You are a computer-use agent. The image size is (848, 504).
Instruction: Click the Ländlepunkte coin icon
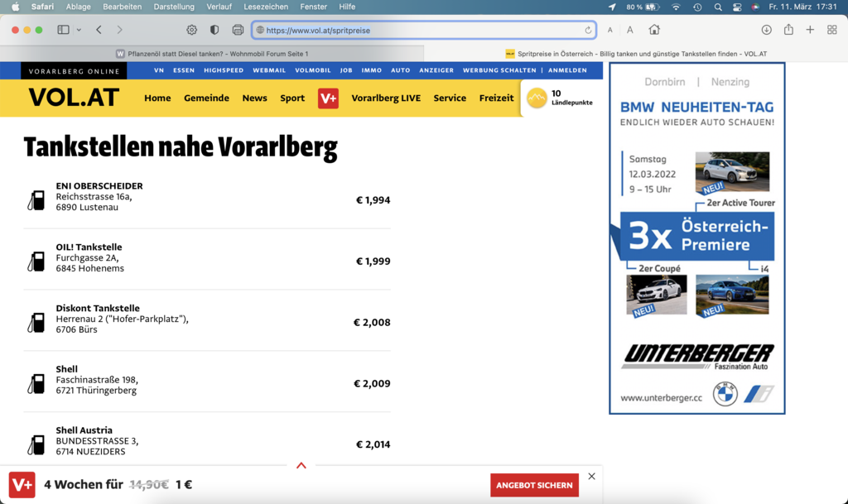(x=537, y=98)
